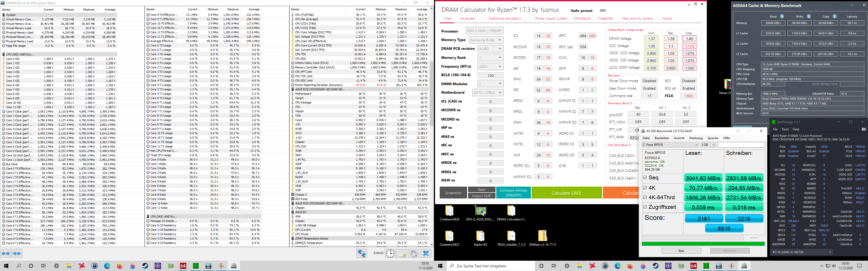The image size is (868, 271).
Task: Click the AIDA64 Read info icon
Action: (782, 16)
